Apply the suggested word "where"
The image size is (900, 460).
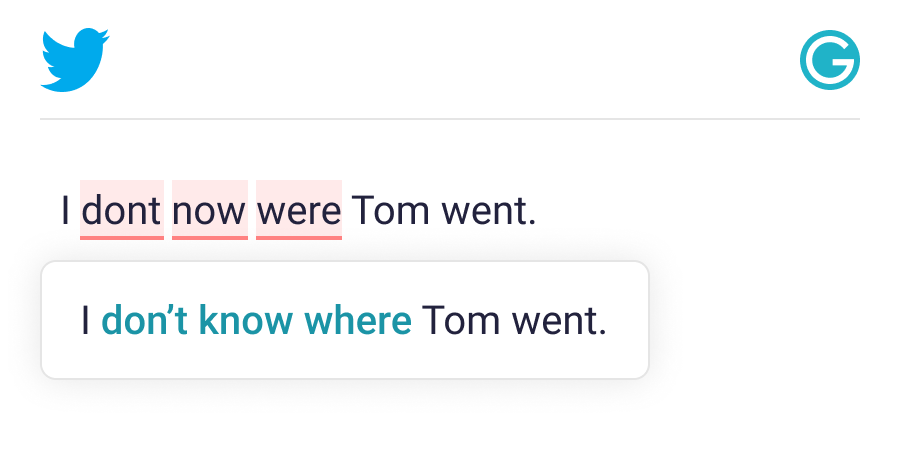coord(357,321)
